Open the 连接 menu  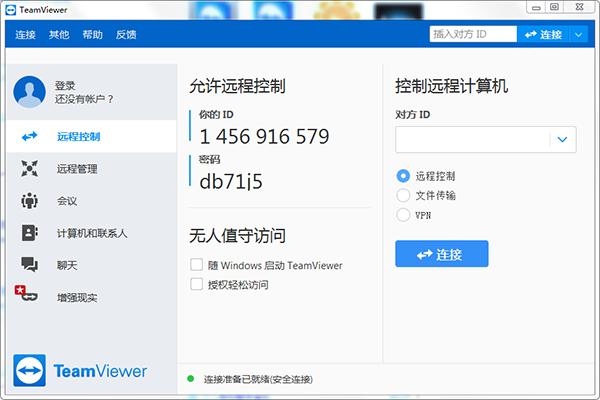coord(25,35)
